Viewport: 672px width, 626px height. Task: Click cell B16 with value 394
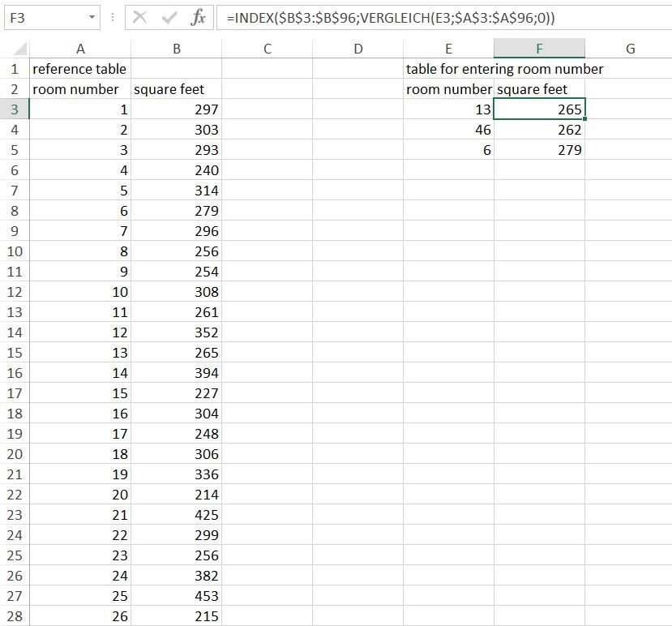pyautogui.click(x=176, y=373)
